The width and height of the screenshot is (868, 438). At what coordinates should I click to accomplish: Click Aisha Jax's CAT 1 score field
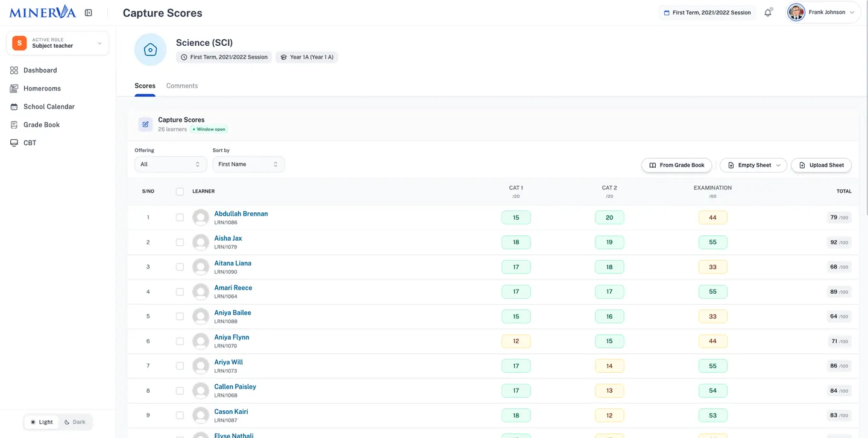(x=516, y=243)
